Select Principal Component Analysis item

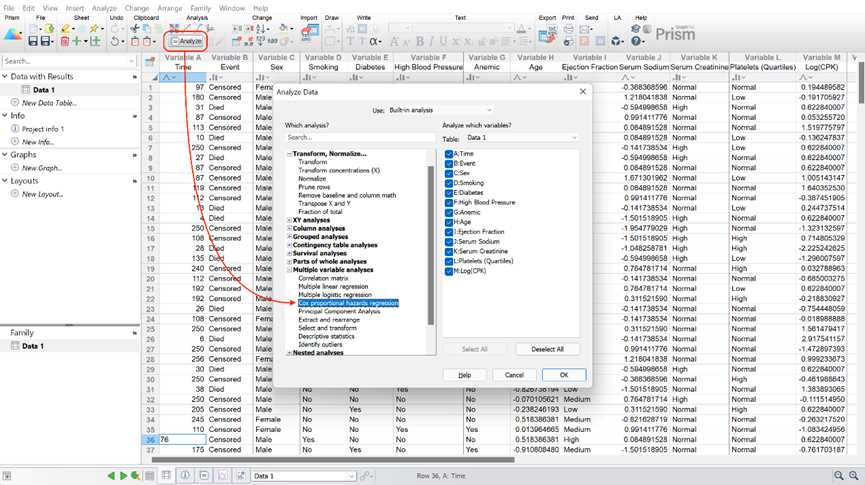339,311
